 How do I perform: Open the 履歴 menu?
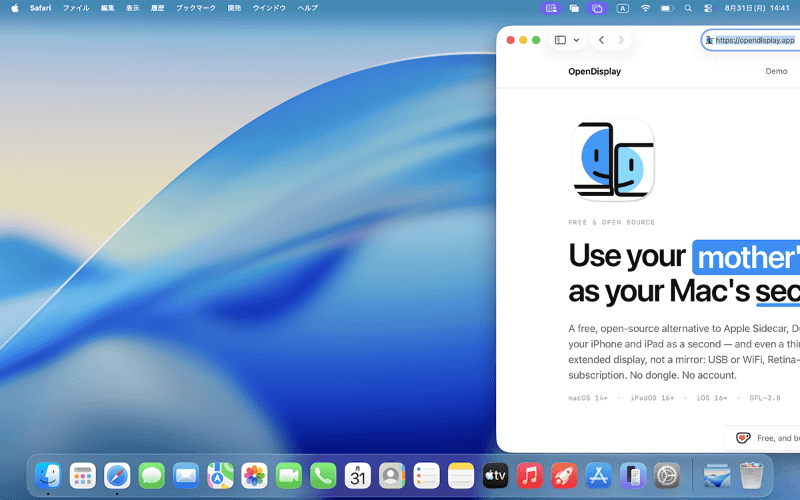point(158,8)
